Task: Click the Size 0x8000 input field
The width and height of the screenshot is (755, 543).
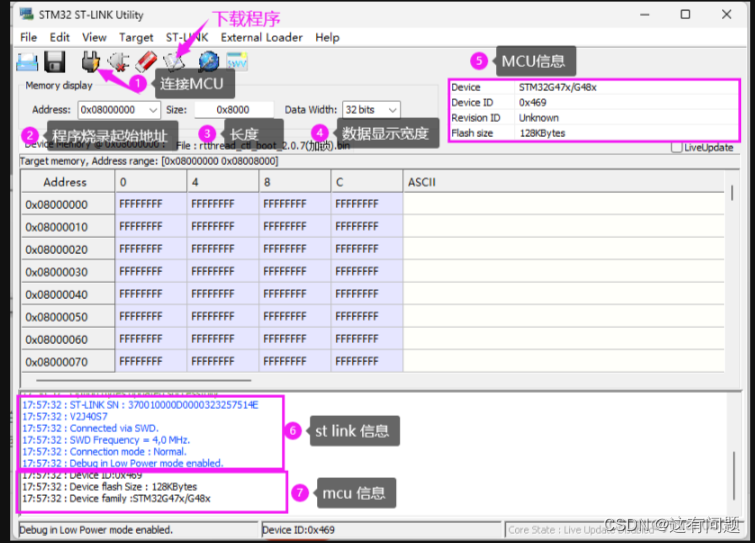Action: click(x=234, y=110)
